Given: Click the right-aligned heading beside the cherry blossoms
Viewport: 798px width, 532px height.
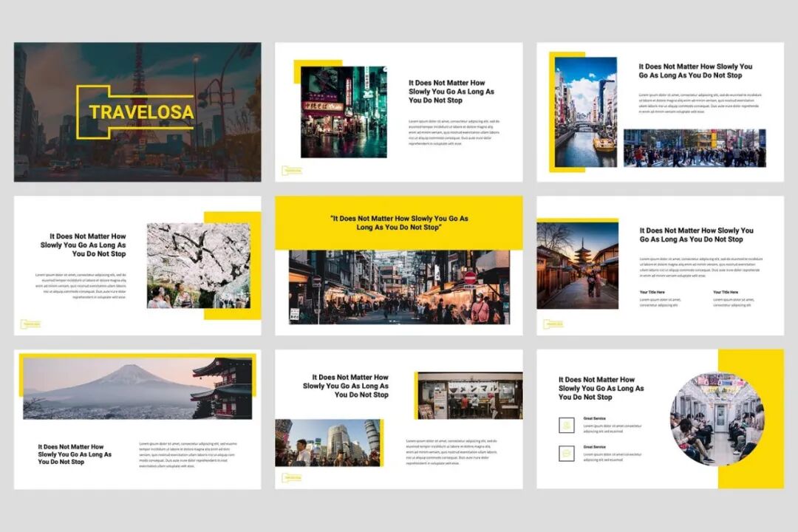Looking at the screenshot, I should 83,245.
